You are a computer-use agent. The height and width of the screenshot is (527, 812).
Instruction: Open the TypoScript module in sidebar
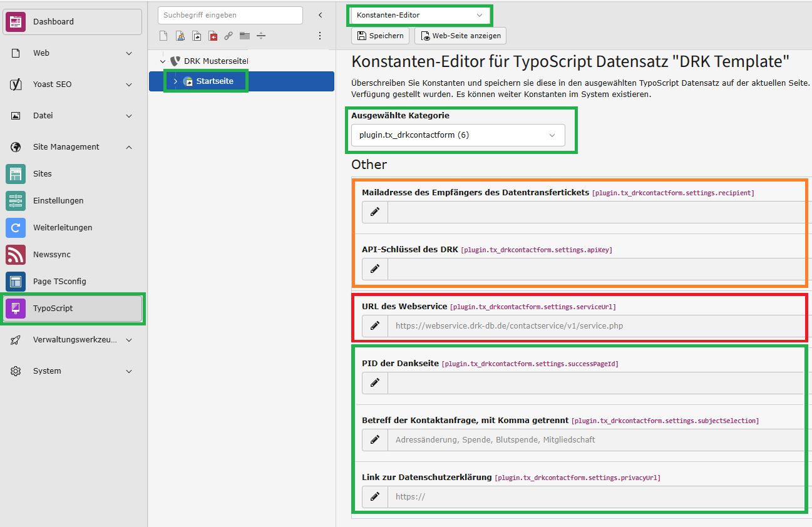tap(73, 308)
